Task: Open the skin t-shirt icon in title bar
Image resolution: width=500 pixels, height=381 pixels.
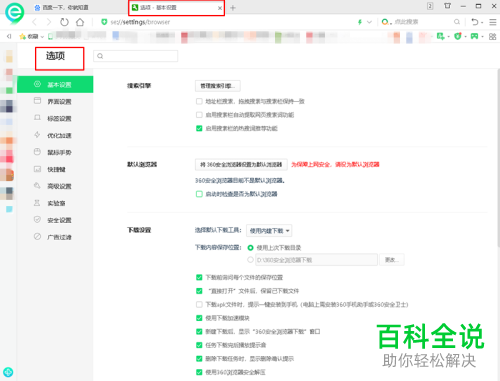Action: [x=447, y=6]
